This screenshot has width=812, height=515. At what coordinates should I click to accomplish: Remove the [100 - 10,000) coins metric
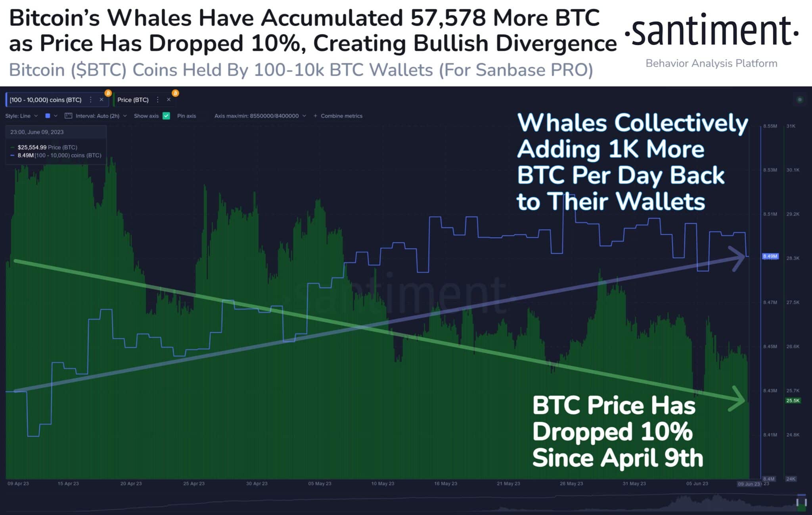101,100
